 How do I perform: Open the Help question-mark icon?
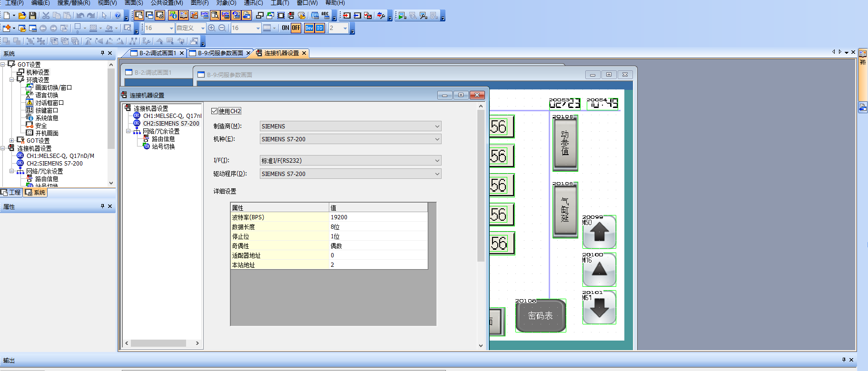118,15
